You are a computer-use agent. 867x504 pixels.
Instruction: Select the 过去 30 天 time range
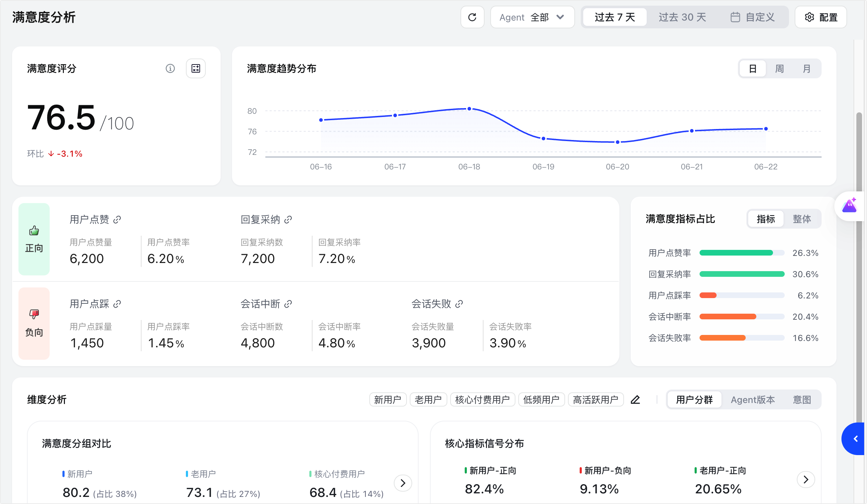[x=682, y=17]
